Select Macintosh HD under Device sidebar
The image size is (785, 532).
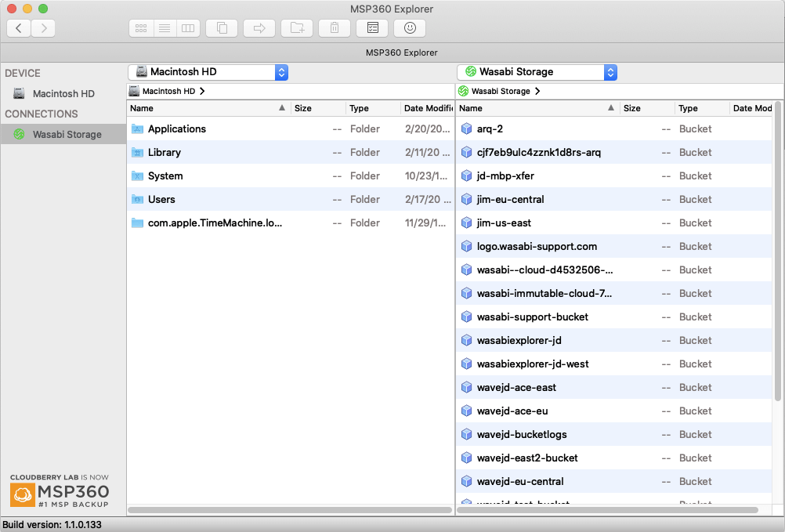(63, 94)
